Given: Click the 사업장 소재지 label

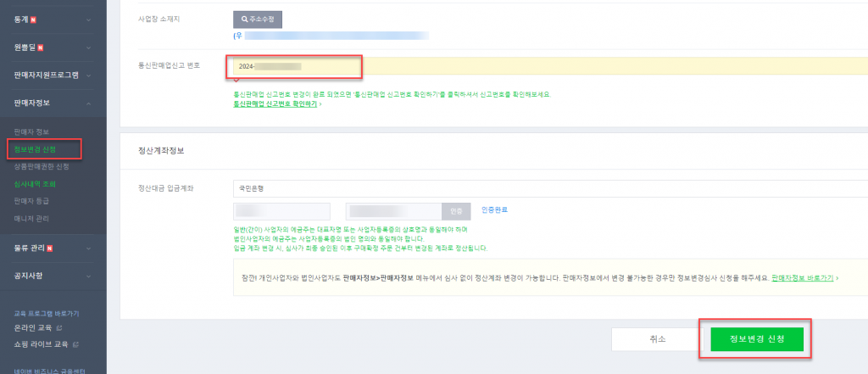Looking at the screenshot, I should (x=159, y=19).
